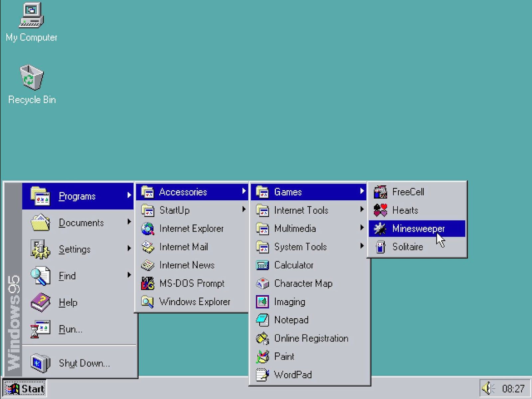Click the Internet Mail label
This screenshot has width=532, height=399.
tap(184, 247)
